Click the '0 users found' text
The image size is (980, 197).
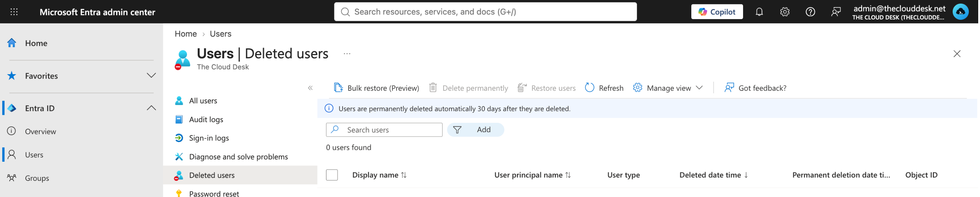click(348, 147)
